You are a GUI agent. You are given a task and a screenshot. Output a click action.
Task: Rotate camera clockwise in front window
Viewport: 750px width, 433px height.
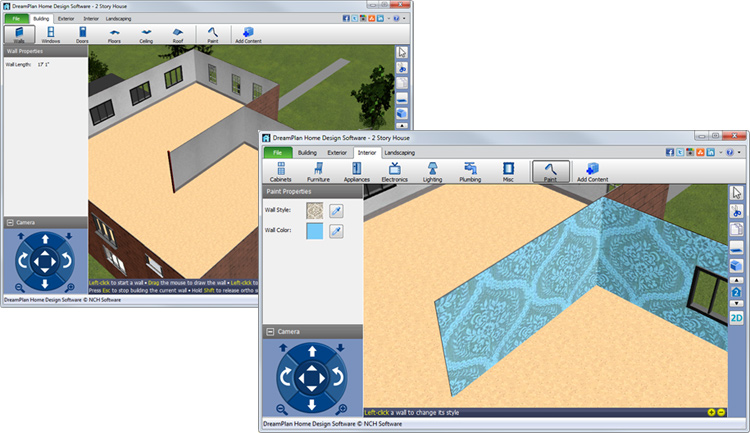pos(286,377)
